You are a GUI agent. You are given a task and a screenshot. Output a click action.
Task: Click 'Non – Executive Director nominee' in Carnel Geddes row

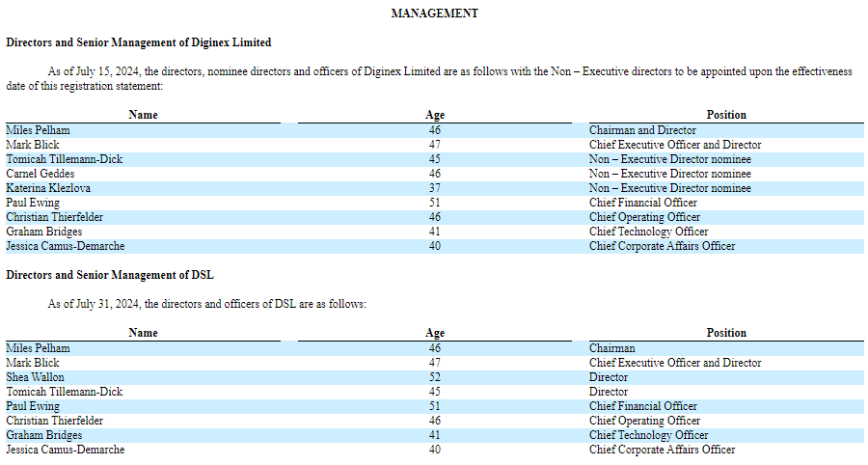tap(670, 174)
